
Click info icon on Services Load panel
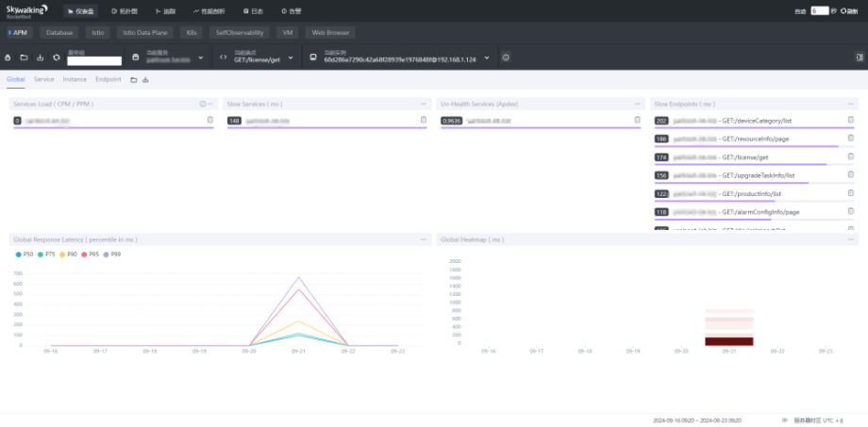203,104
